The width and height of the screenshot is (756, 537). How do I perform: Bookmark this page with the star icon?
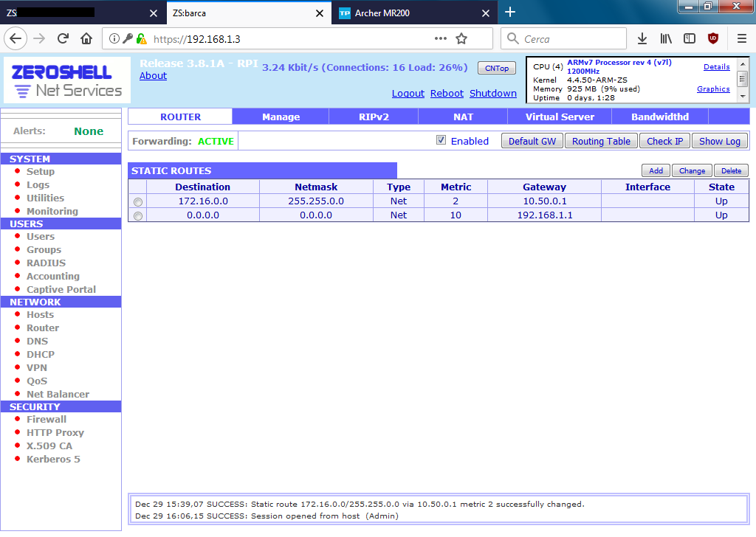(461, 38)
